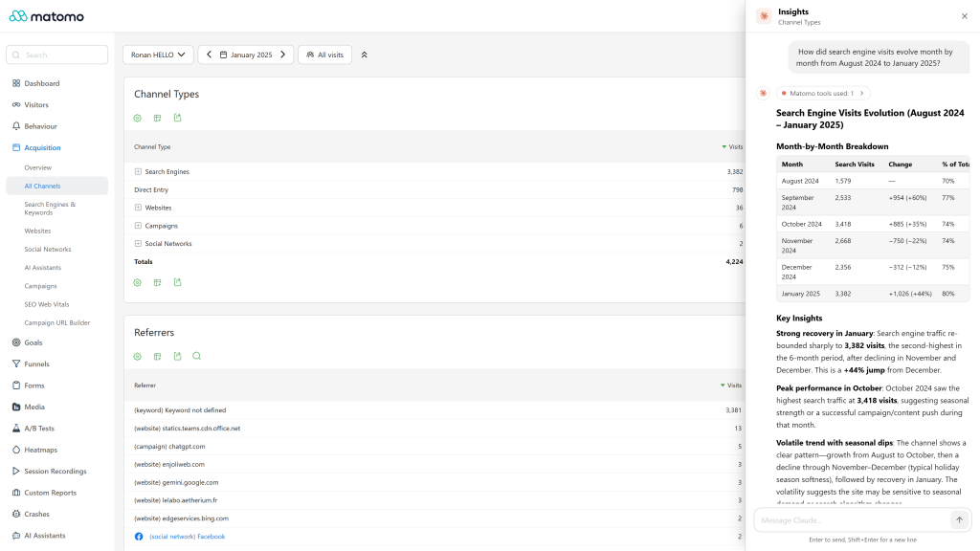
Task: Go to next period arrow after January 2025
Action: click(283, 55)
